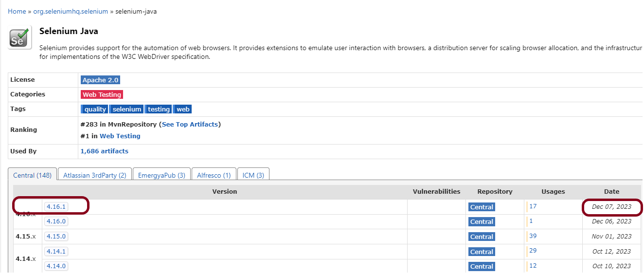Select the quality tag
The width and height of the screenshot is (644, 275).
pos(95,109)
